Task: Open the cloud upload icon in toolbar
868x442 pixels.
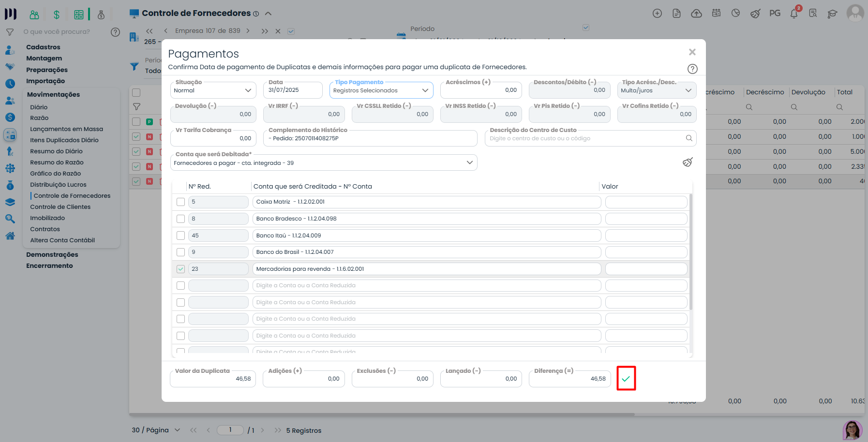Action: click(x=696, y=14)
